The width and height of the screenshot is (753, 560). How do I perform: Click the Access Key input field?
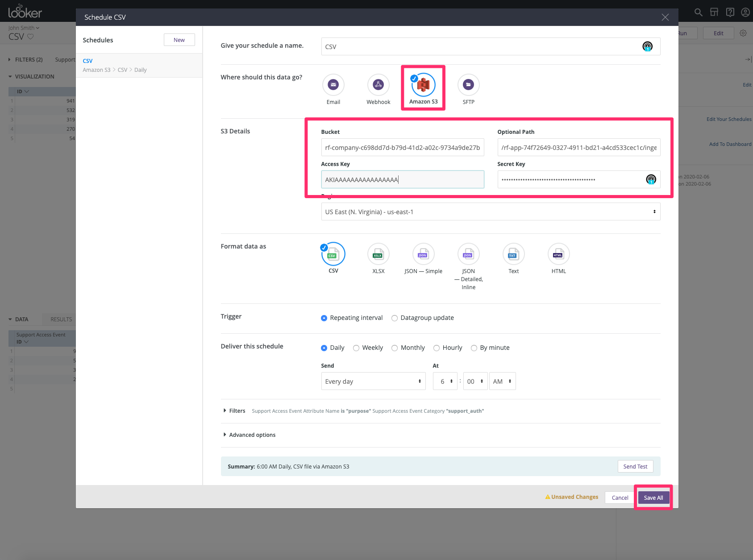[403, 179]
